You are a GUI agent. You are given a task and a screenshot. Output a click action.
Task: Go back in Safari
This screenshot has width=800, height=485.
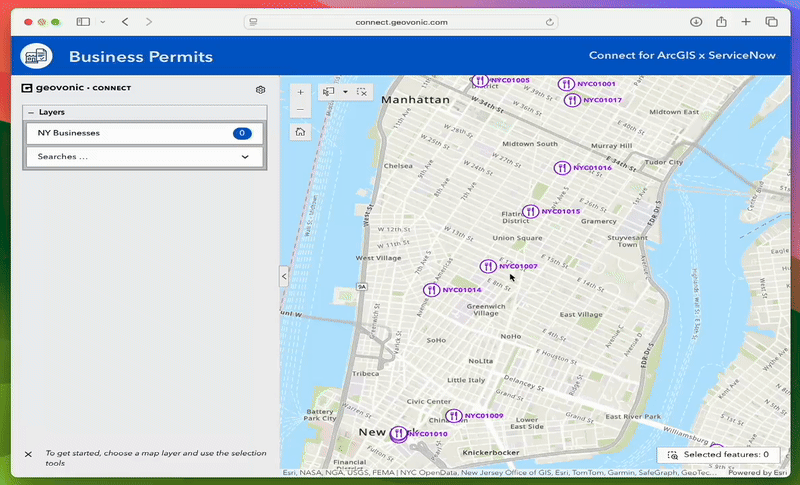125,22
